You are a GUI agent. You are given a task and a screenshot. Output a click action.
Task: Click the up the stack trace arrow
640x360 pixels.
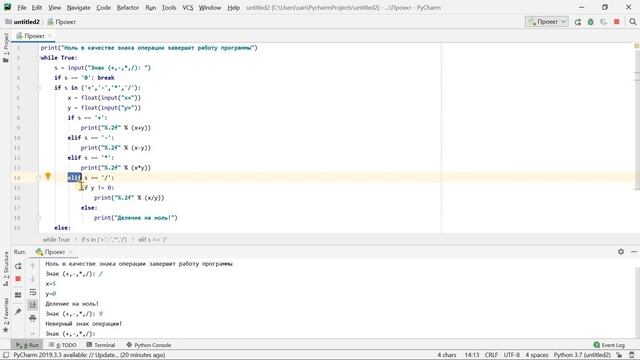[33, 266]
